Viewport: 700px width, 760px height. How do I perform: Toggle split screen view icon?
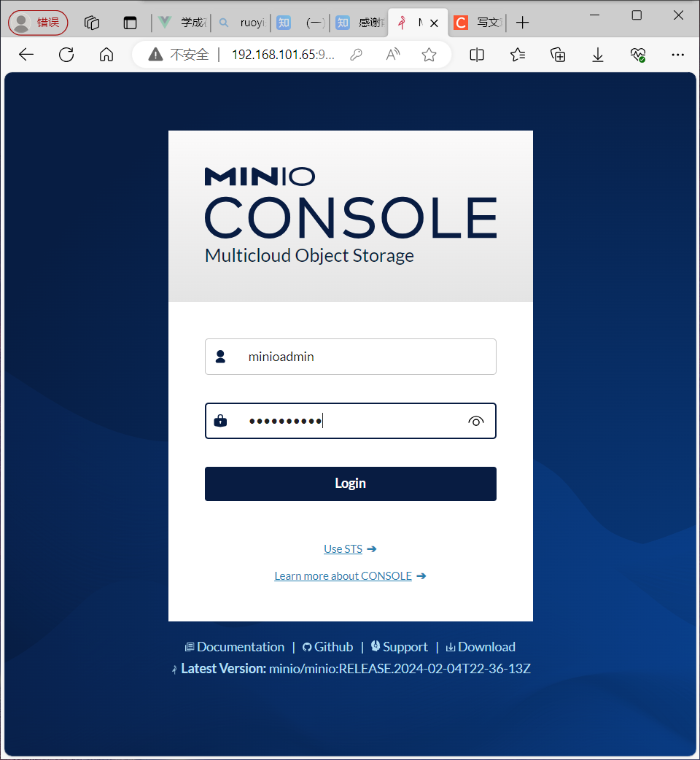477,55
